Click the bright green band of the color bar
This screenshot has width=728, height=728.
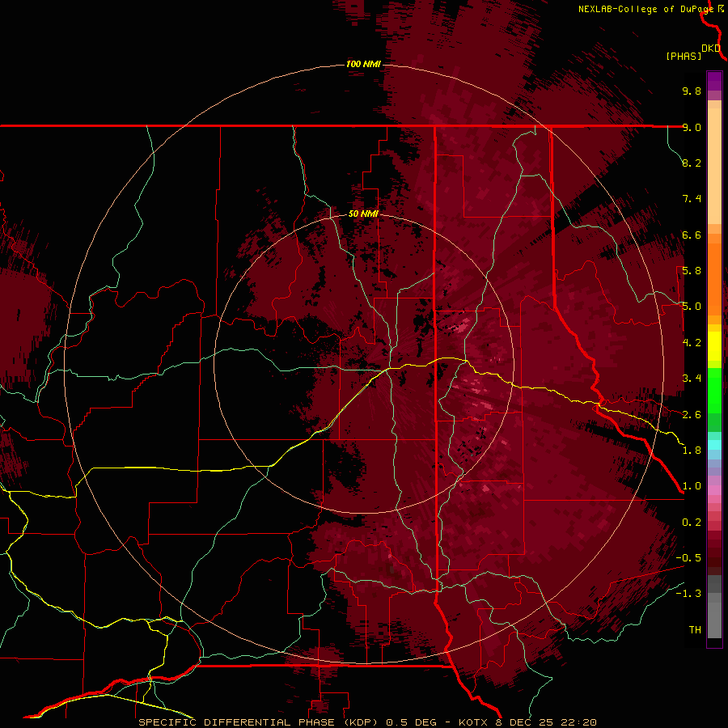point(714,390)
